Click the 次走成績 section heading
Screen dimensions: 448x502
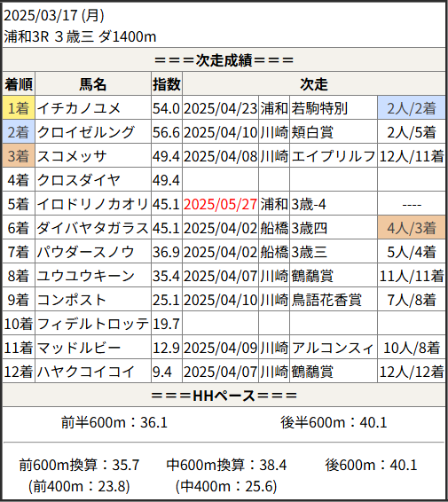pyautogui.click(x=224, y=60)
